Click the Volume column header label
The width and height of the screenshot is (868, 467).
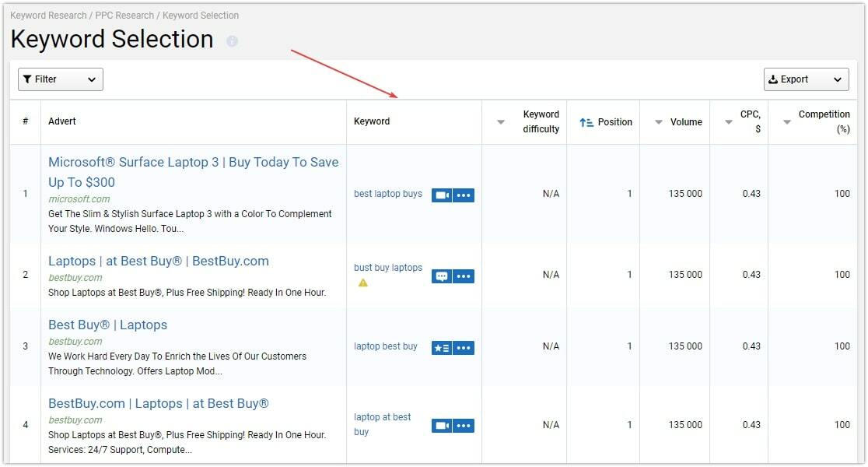pos(686,122)
